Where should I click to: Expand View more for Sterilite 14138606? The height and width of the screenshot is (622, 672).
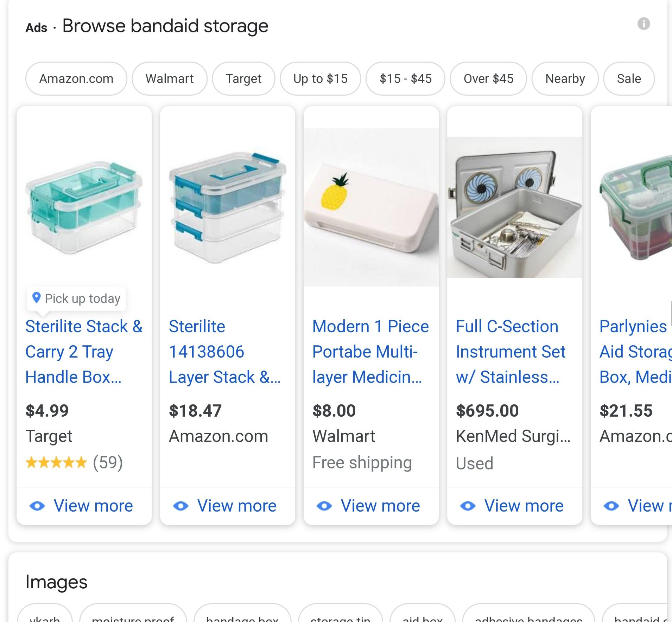[x=236, y=506]
